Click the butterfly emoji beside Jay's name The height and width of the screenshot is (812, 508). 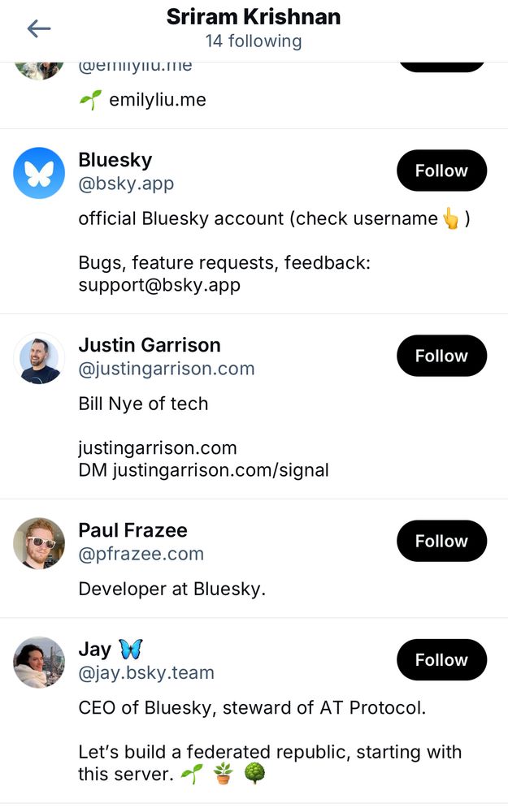coord(130,650)
